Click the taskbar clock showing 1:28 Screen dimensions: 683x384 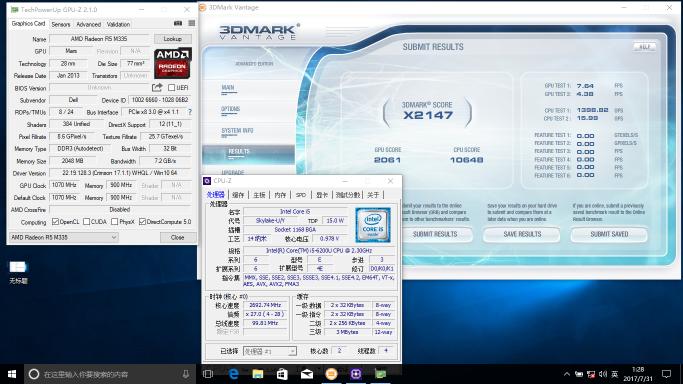coord(638,374)
